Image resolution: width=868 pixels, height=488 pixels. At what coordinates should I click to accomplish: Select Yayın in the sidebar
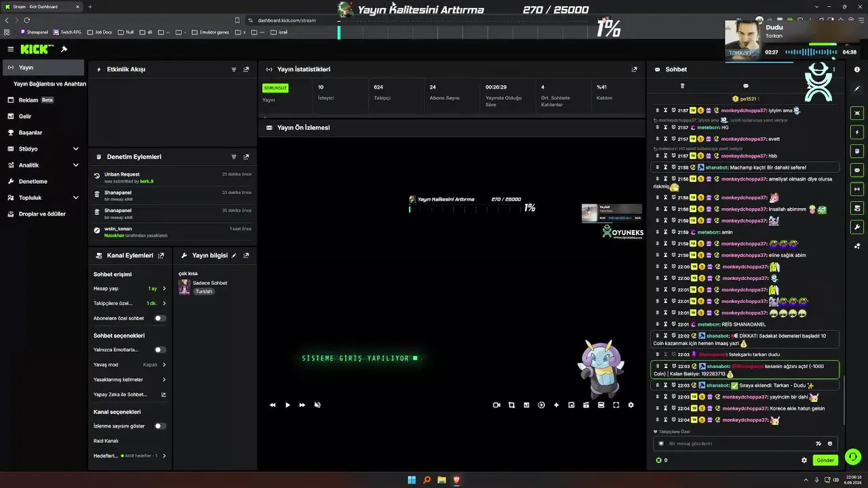pos(43,67)
